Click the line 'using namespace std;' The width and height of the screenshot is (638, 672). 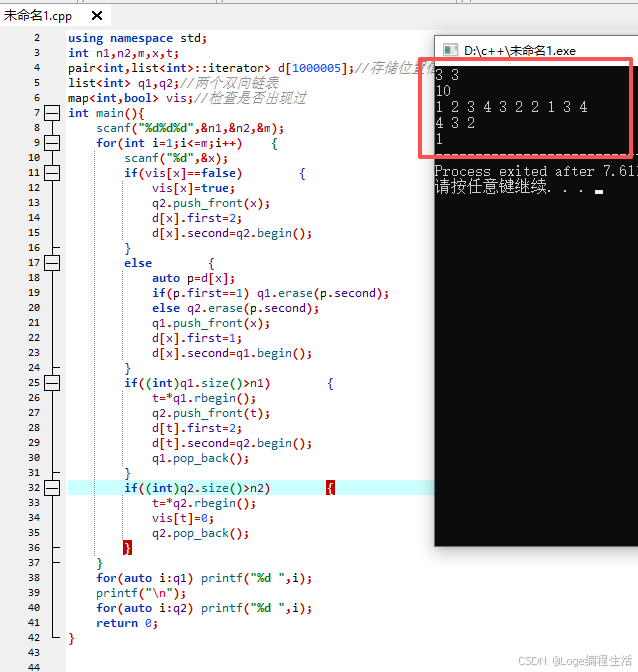click(x=138, y=38)
